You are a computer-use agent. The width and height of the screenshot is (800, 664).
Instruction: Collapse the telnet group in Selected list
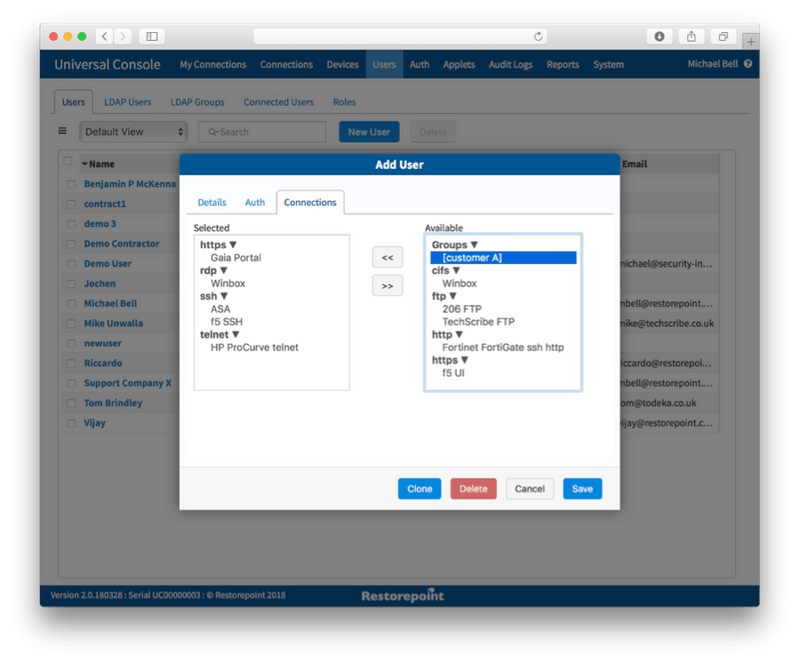click(235, 334)
